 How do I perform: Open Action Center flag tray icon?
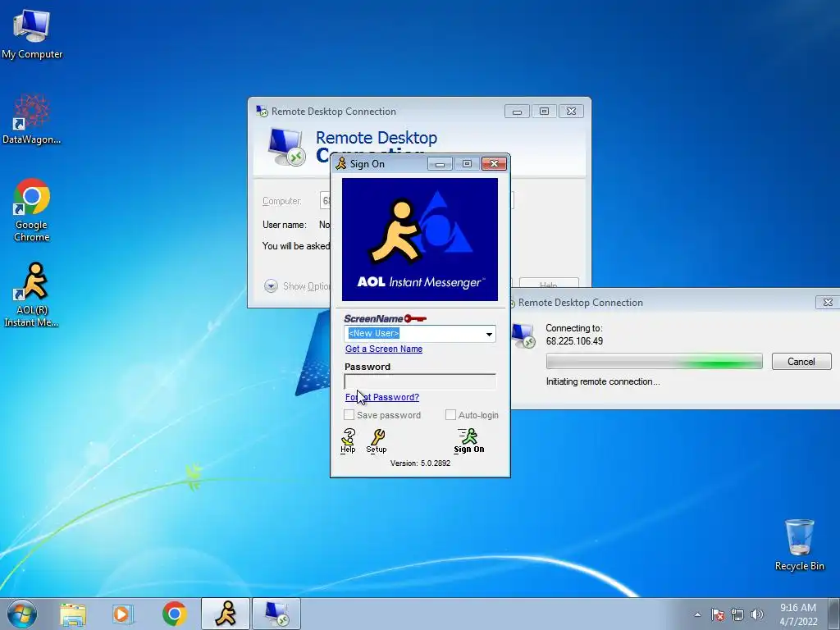point(718,614)
